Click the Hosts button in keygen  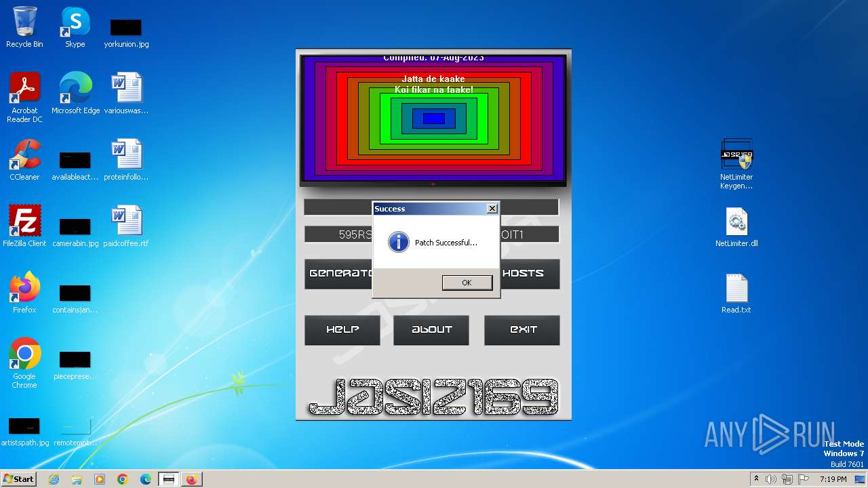(530, 274)
